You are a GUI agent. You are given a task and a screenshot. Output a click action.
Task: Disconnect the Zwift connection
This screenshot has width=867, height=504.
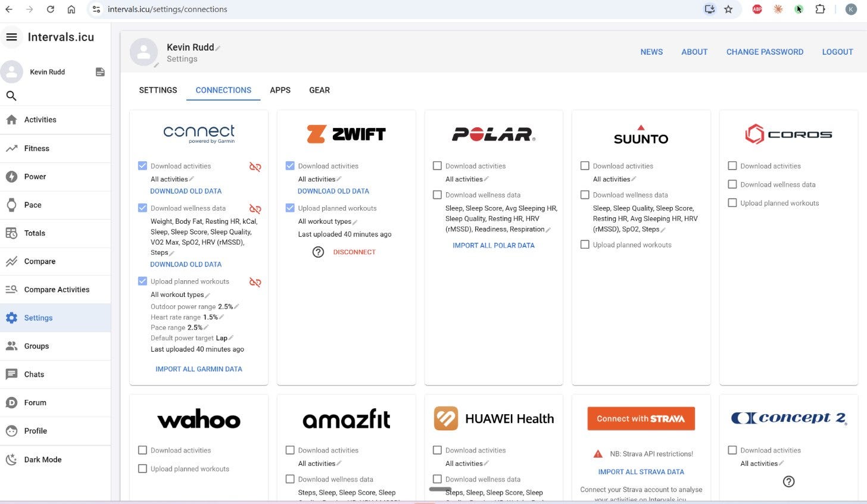pyautogui.click(x=354, y=252)
